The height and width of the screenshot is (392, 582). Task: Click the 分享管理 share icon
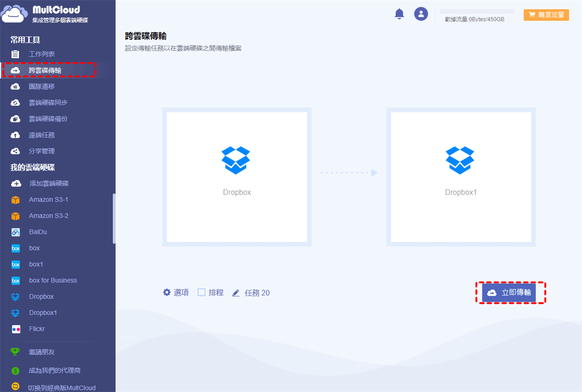coord(16,151)
